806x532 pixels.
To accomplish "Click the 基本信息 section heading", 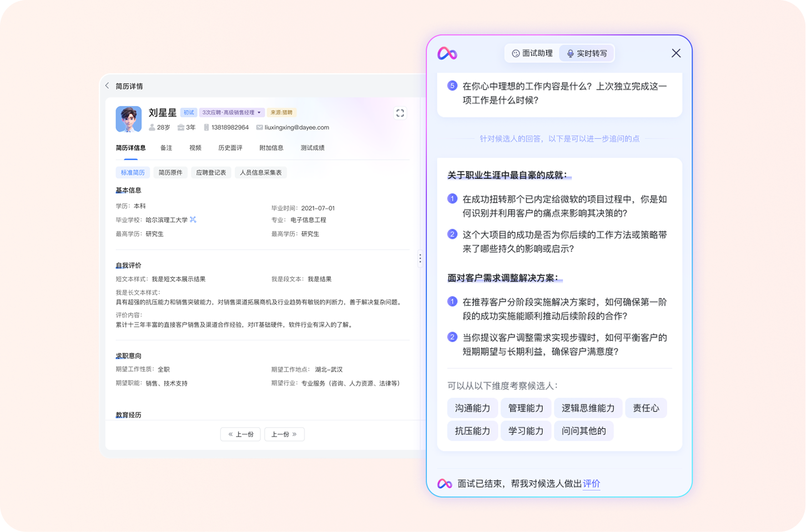I will tap(128, 190).
